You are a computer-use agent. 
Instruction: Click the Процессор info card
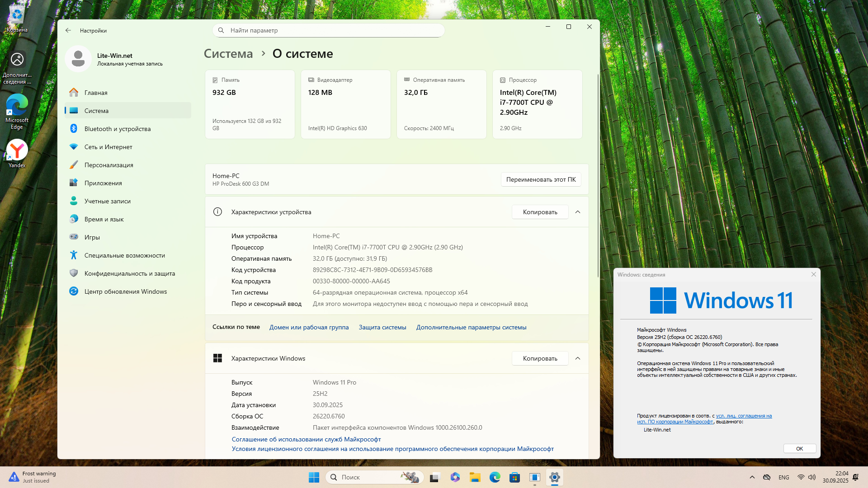click(x=537, y=104)
